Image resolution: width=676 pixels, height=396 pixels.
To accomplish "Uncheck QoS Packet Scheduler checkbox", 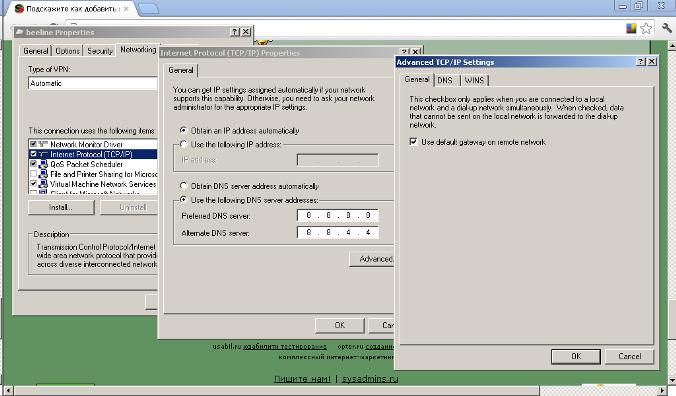I will 33,164.
